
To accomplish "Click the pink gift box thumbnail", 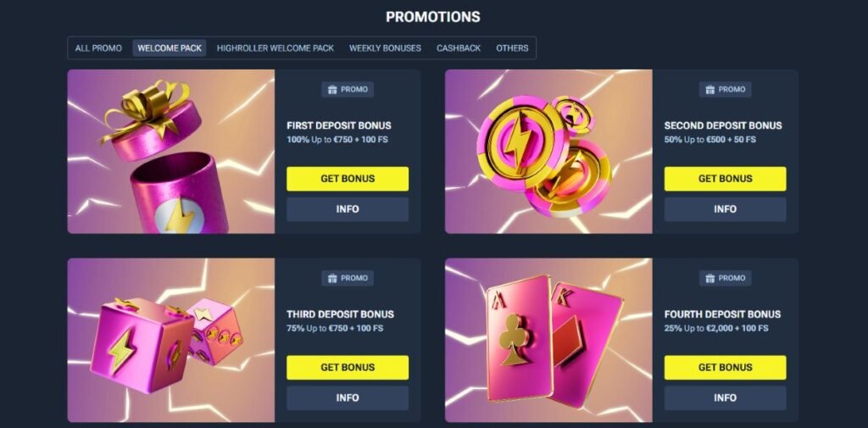I will pyautogui.click(x=171, y=152).
